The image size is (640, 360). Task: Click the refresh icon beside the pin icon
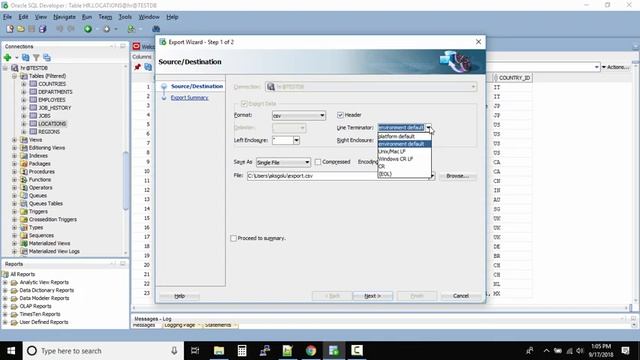click(148, 67)
